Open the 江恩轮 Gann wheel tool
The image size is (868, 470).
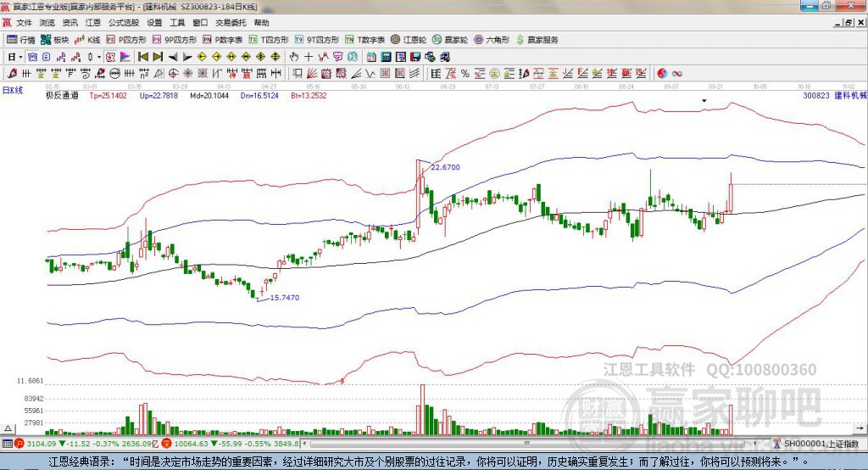click(x=409, y=40)
